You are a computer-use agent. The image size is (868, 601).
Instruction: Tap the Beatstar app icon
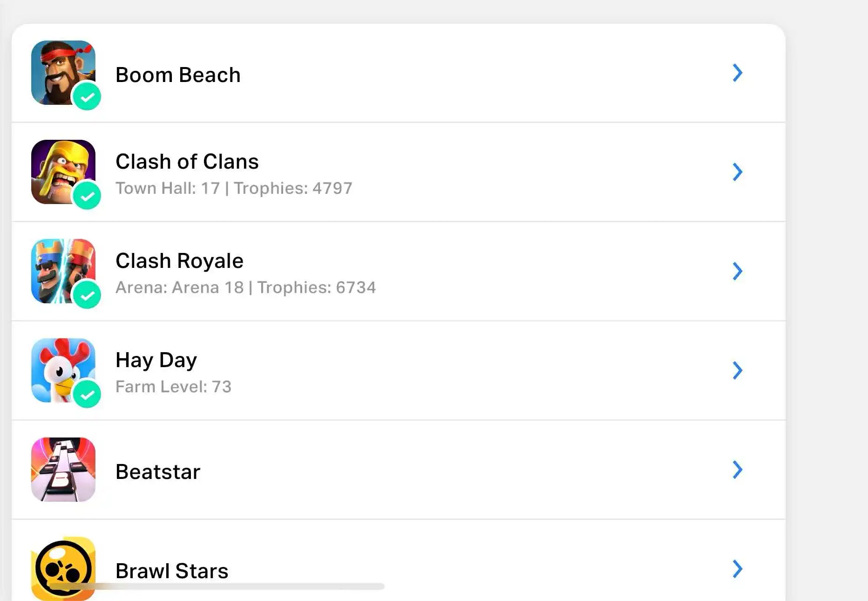pos(63,469)
